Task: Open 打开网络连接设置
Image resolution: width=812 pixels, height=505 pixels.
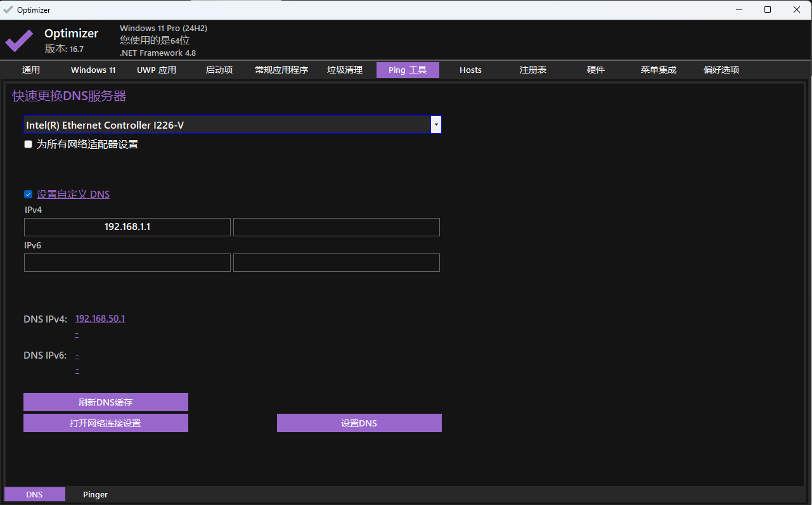Action: tap(105, 423)
